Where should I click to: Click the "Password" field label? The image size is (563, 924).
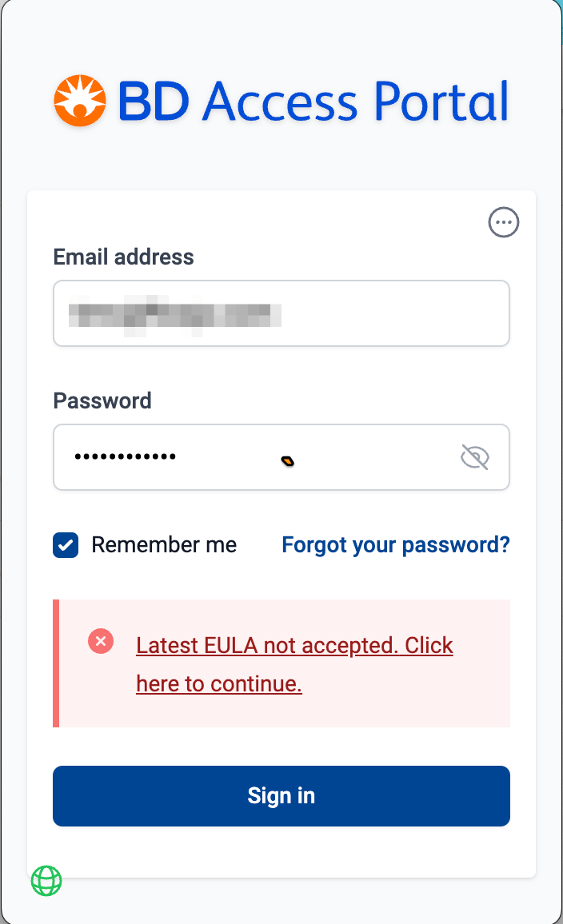[102, 400]
